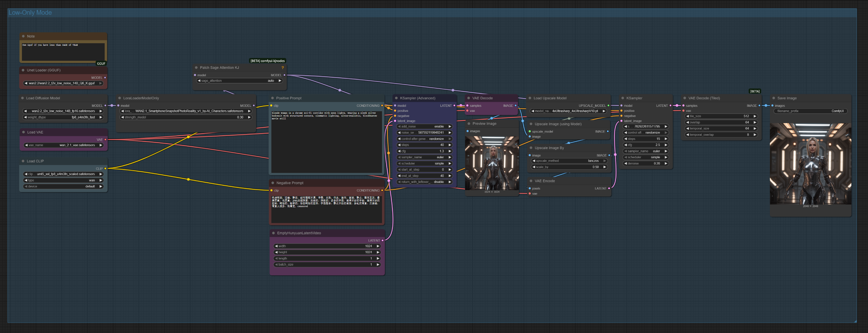This screenshot has width=868, height=333.
Task: Toggle return_with_leftover_noise disable setting
Action: (425, 182)
